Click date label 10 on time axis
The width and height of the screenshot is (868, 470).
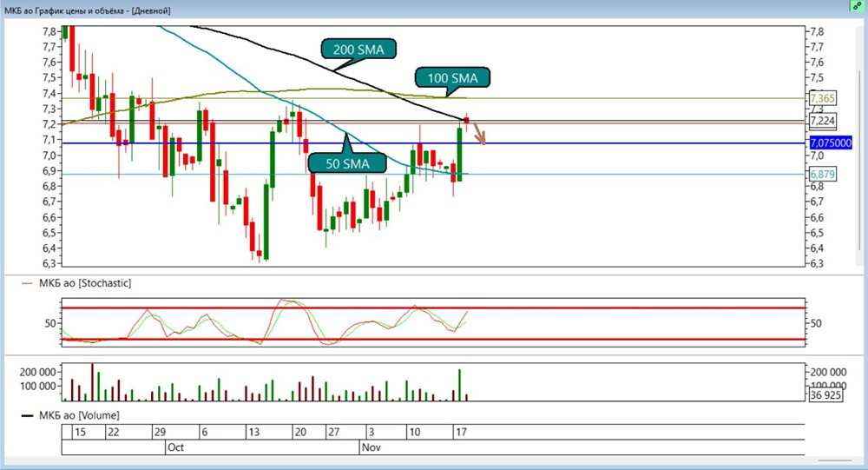click(414, 432)
